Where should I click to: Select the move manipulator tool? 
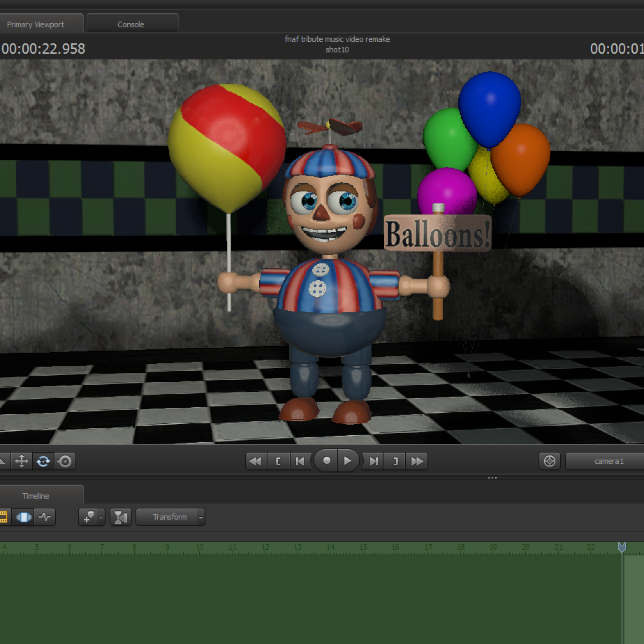[x=22, y=461]
